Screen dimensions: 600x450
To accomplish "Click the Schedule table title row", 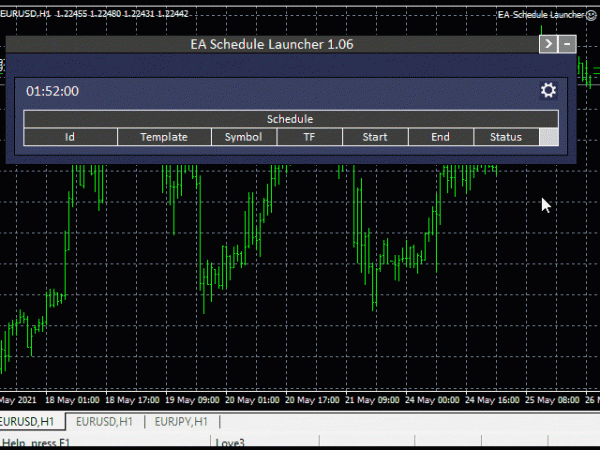I will coord(290,119).
